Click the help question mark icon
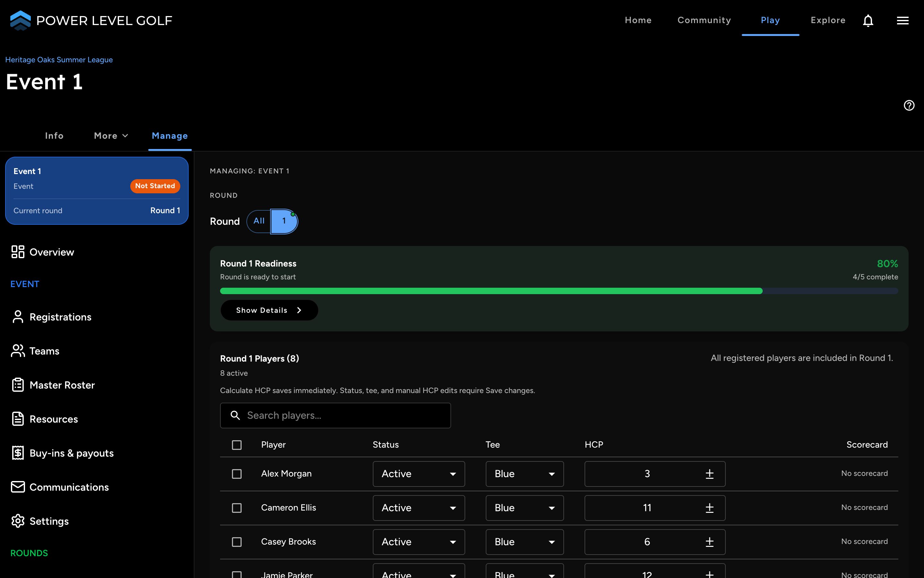Screen dimensions: 924x578 pos(909,105)
